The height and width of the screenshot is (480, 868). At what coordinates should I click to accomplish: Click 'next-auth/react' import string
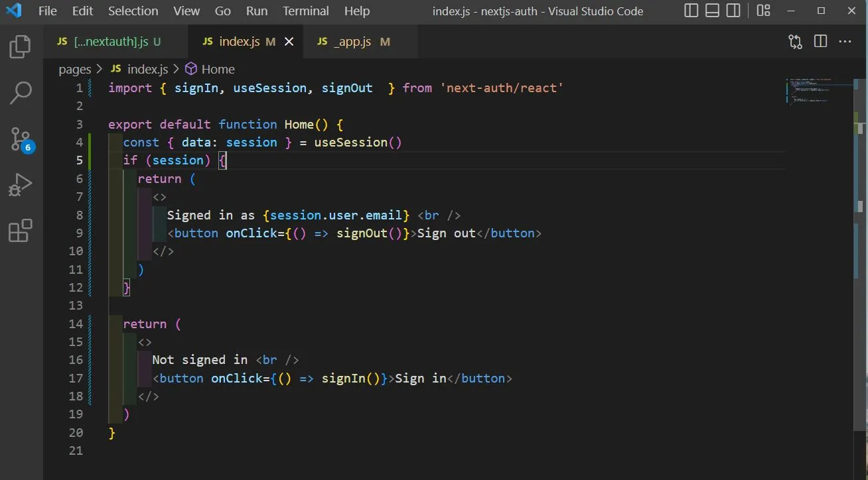(x=502, y=88)
